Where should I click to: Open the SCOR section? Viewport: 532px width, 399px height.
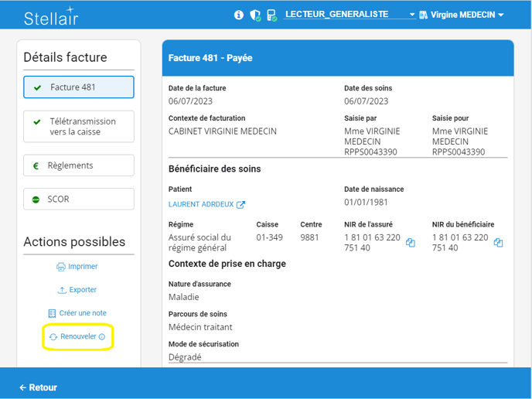pyautogui.click(x=79, y=199)
